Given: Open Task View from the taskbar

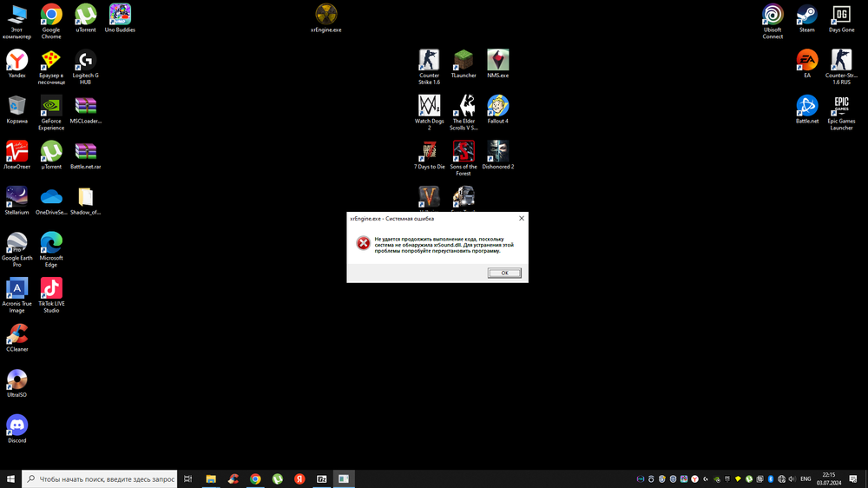Looking at the screenshot, I should (188, 479).
